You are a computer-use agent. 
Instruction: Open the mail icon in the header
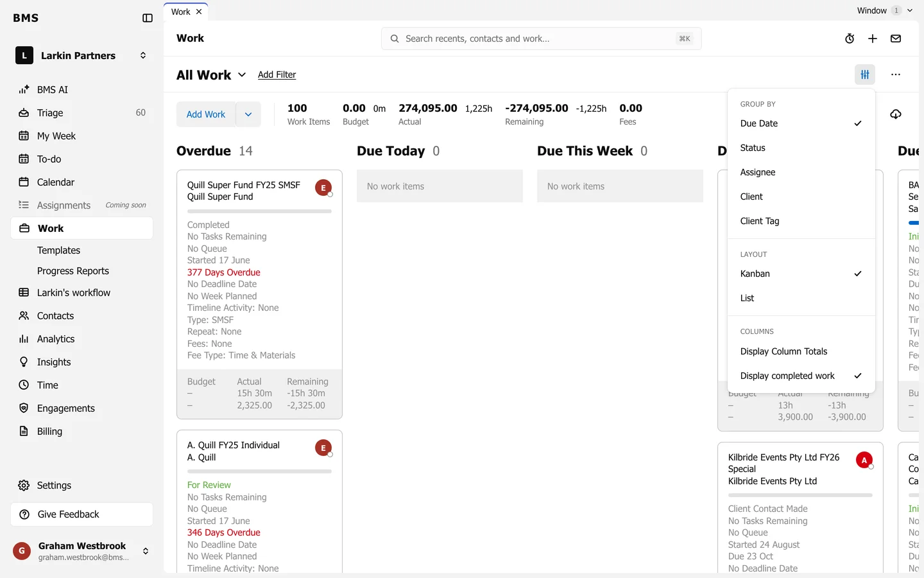coord(896,39)
